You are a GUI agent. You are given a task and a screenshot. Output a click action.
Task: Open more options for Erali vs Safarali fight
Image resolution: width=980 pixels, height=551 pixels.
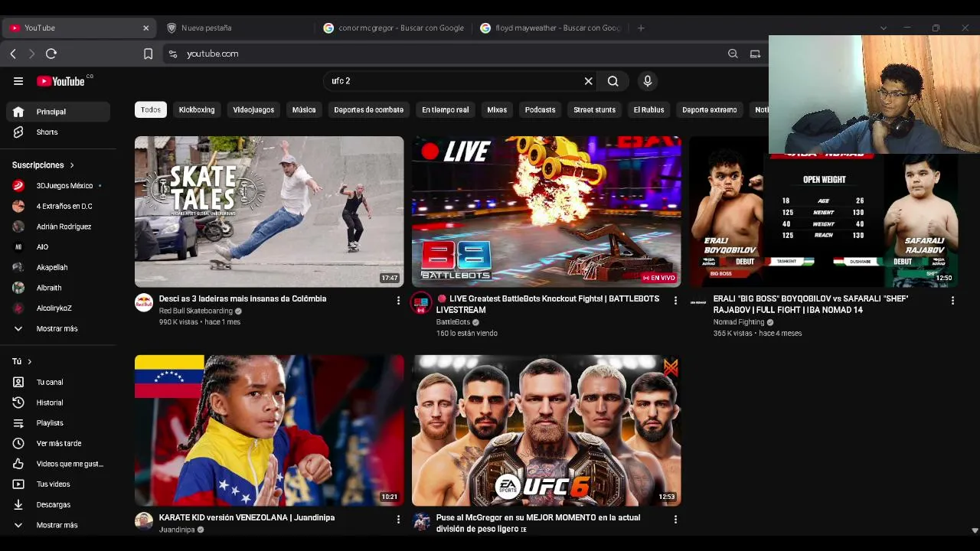coord(952,301)
